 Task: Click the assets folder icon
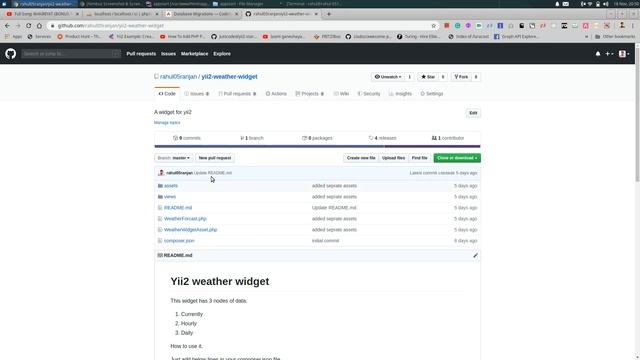point(160,186)
